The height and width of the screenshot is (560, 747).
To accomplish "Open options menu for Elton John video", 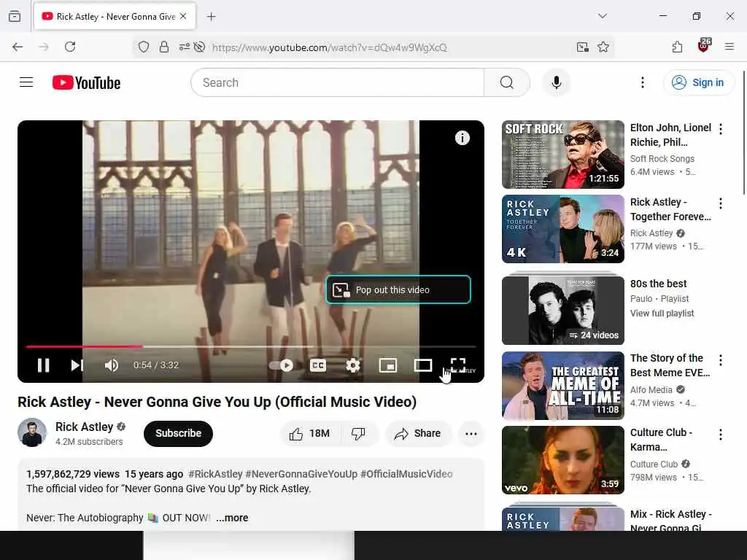I will (x=720, y=129).
